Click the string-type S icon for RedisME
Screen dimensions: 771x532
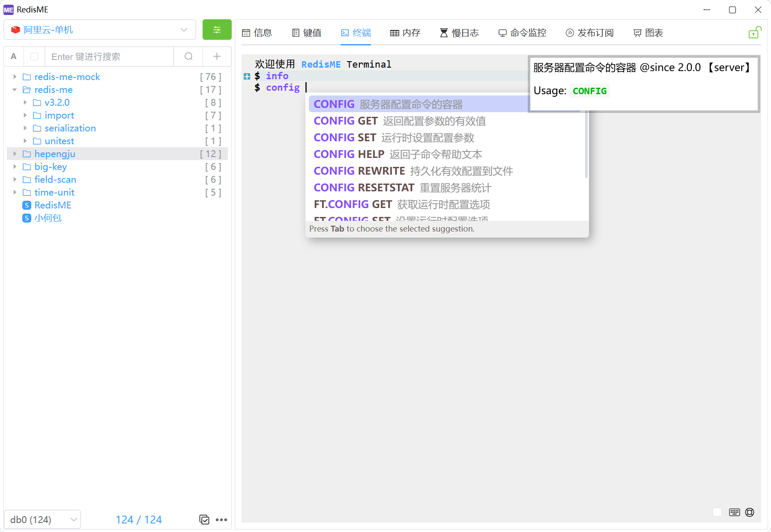coord(27,205)
